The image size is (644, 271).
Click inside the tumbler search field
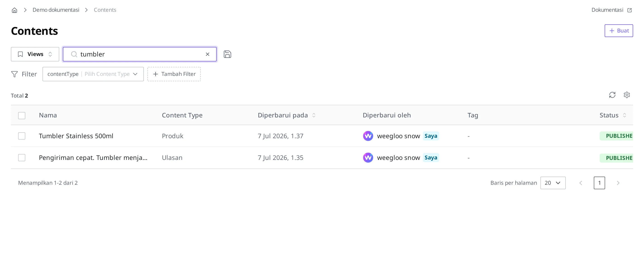pyautogui.click(x=140, y=54)
